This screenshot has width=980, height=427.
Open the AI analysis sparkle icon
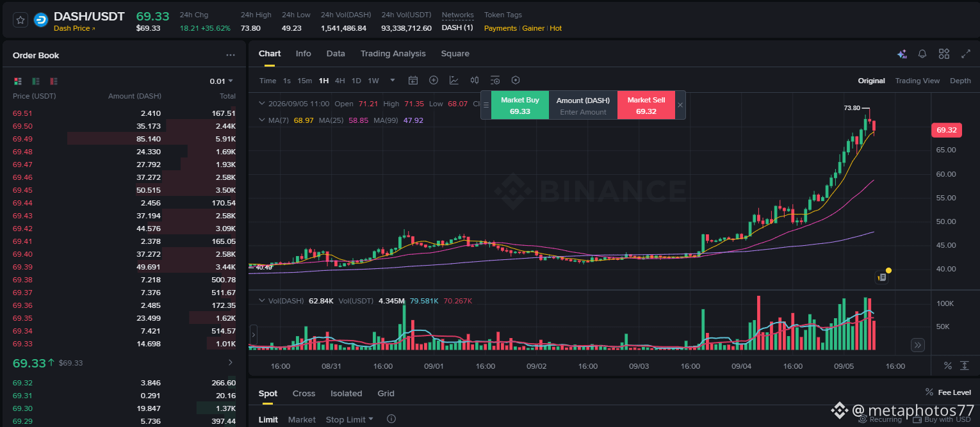pos(902,54)
